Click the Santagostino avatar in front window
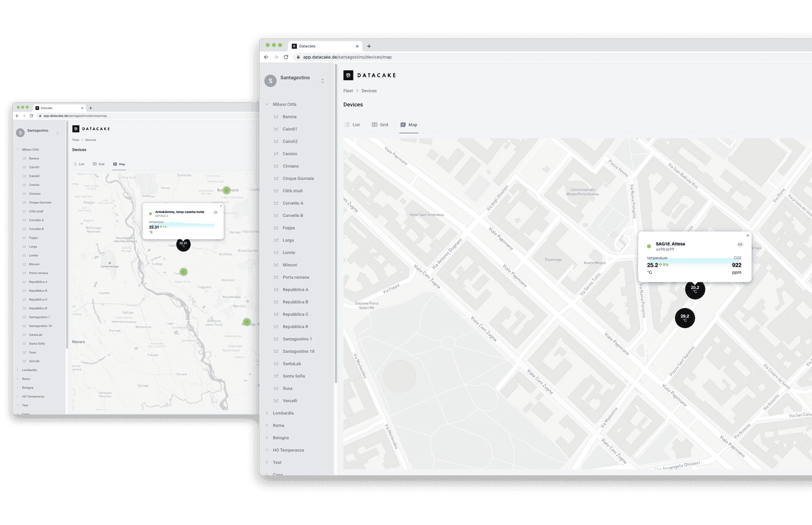Screen dimensions: 812x525 [x=270, y=81]
